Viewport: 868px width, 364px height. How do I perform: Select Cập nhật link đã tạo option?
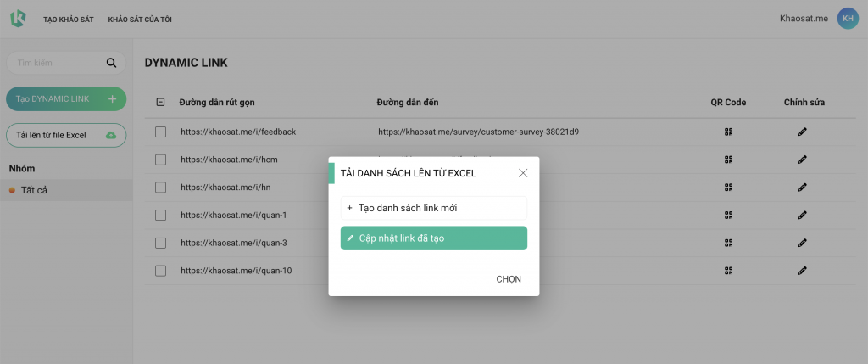pyautogui.click(x=433, y=238)
